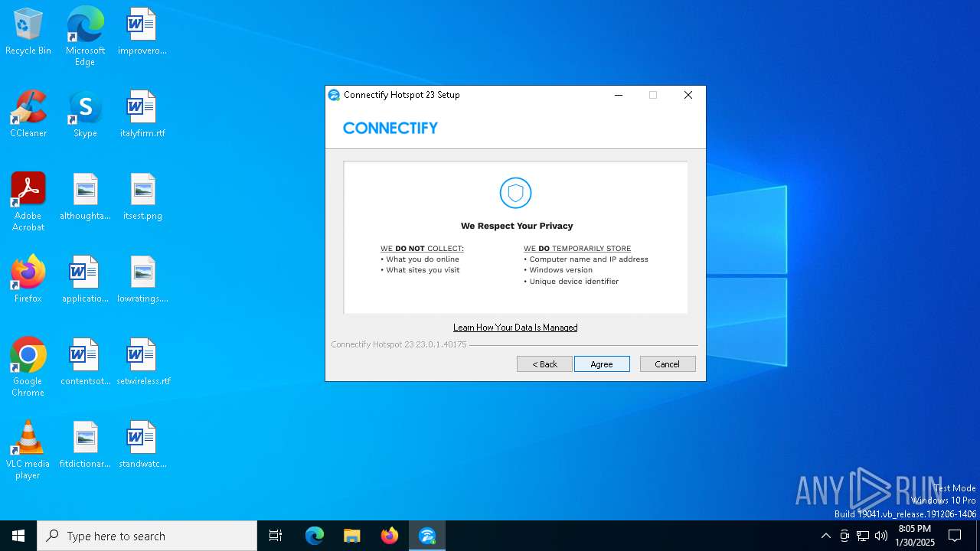980x551 pixels.
Task: Select the althoughta... image file
Action: [85, 197]
